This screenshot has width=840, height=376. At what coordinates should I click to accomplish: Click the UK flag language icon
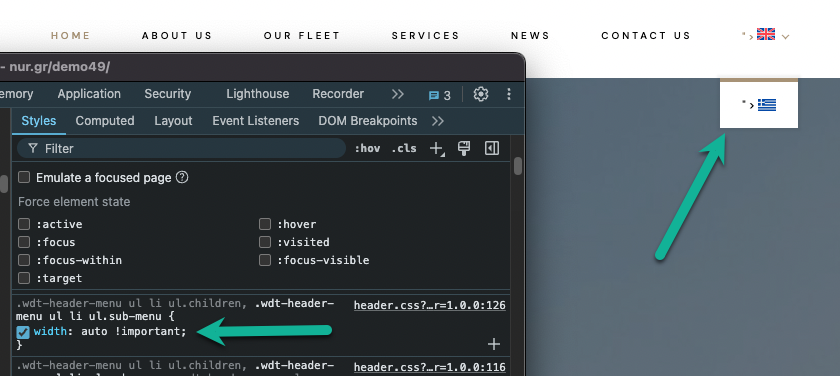(x=766, y=34)
